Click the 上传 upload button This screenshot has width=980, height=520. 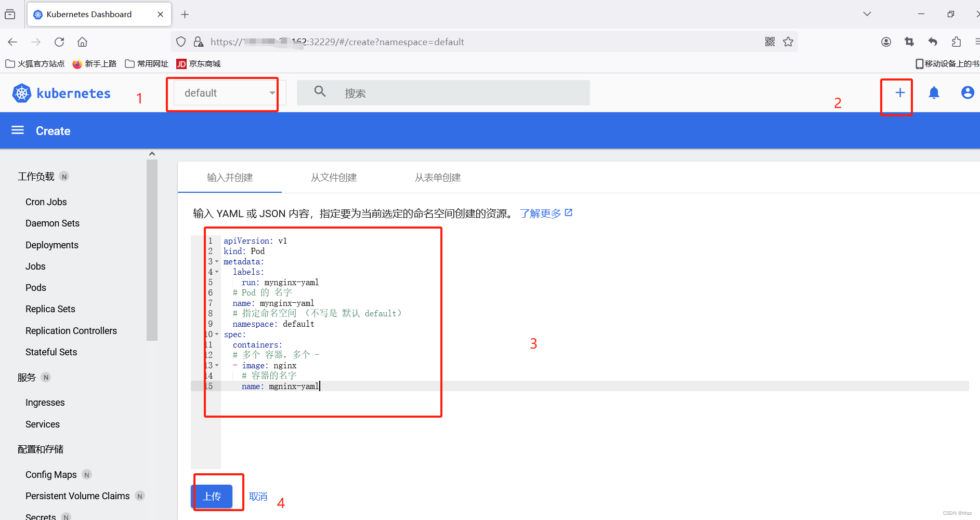click(212, 496)
